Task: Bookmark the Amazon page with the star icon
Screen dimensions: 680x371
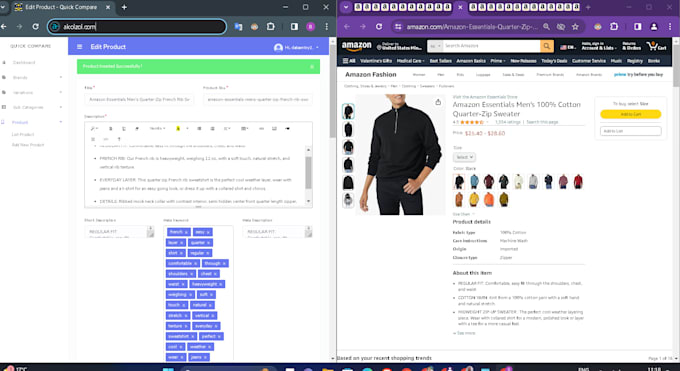Action: [x=575, y=27]
